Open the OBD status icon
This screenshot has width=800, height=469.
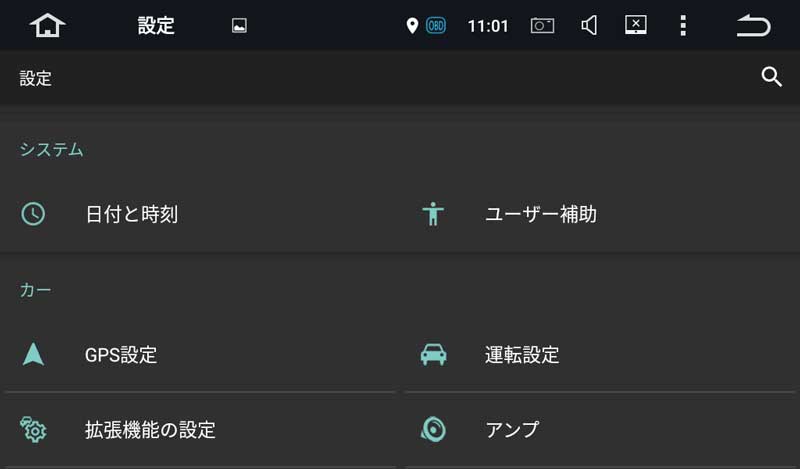point(436,26)
